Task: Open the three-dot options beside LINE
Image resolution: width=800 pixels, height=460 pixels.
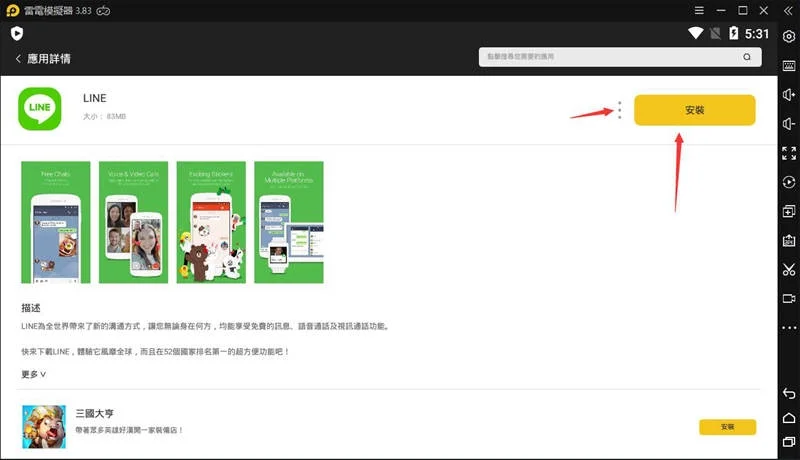Action: [x=619, y=110]
